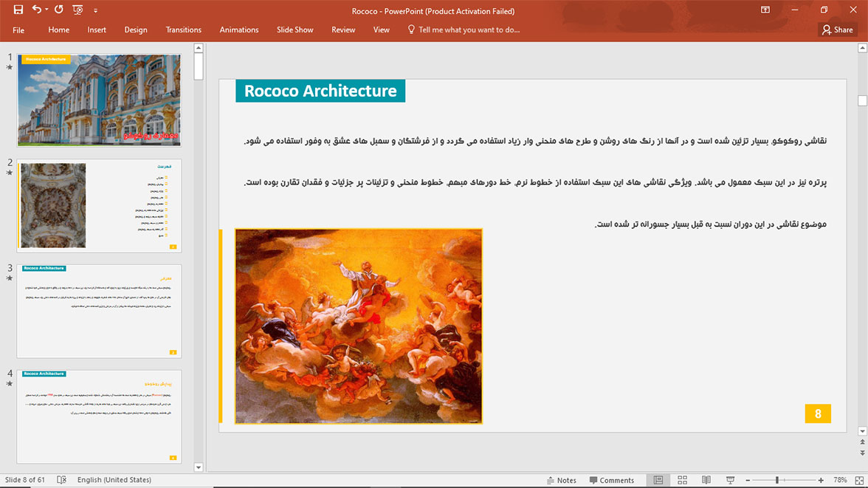Open the Transitions ribbon tab
The height and width of the screenshot is (488, 868).
tap(184, 30)
